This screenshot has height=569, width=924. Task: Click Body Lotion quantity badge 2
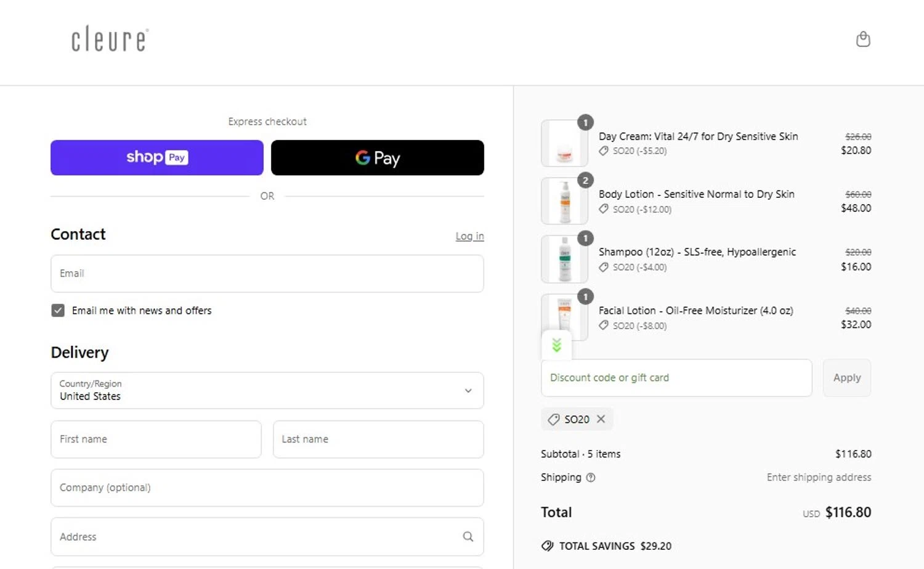coord(585,181)
